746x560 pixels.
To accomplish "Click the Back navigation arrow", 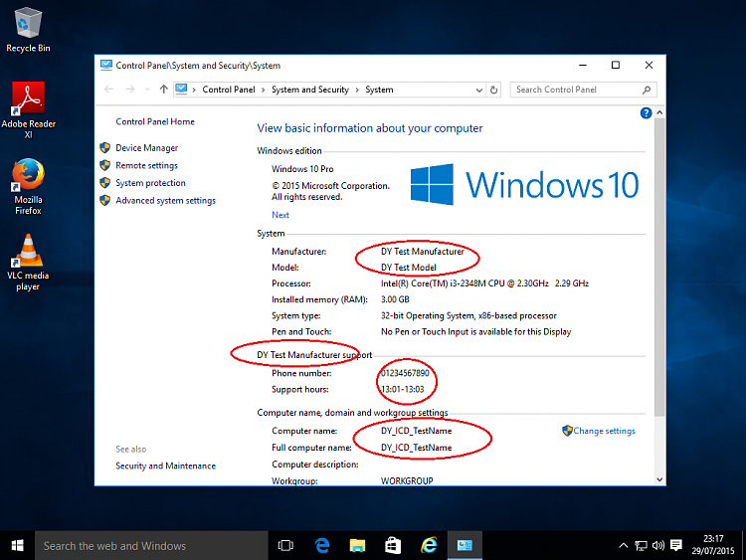I will (x=109, y=90).
